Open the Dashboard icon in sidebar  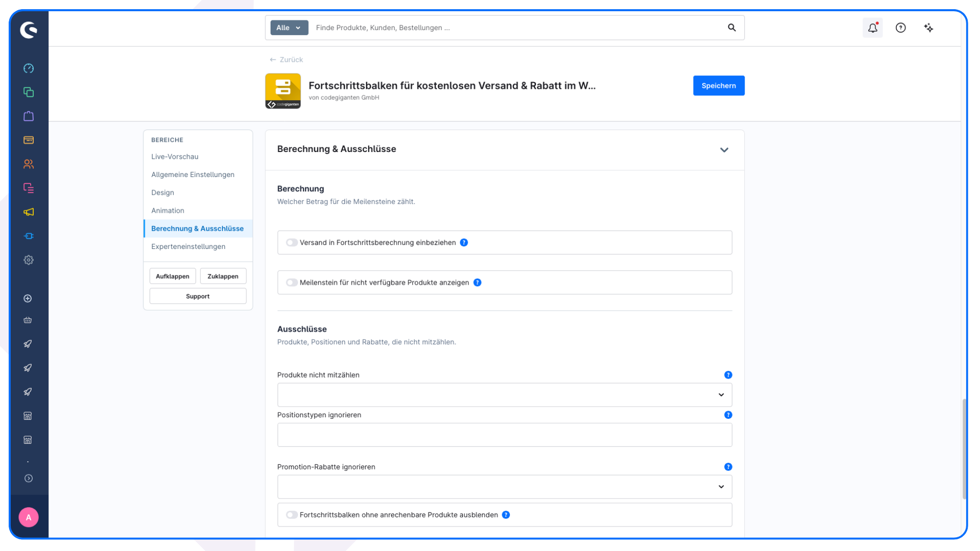(x=29, y=68)
